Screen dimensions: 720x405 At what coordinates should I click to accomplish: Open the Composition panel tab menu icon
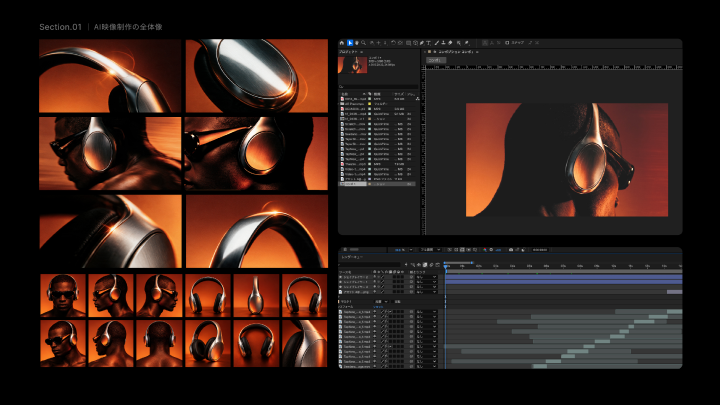tap(478, 52)
